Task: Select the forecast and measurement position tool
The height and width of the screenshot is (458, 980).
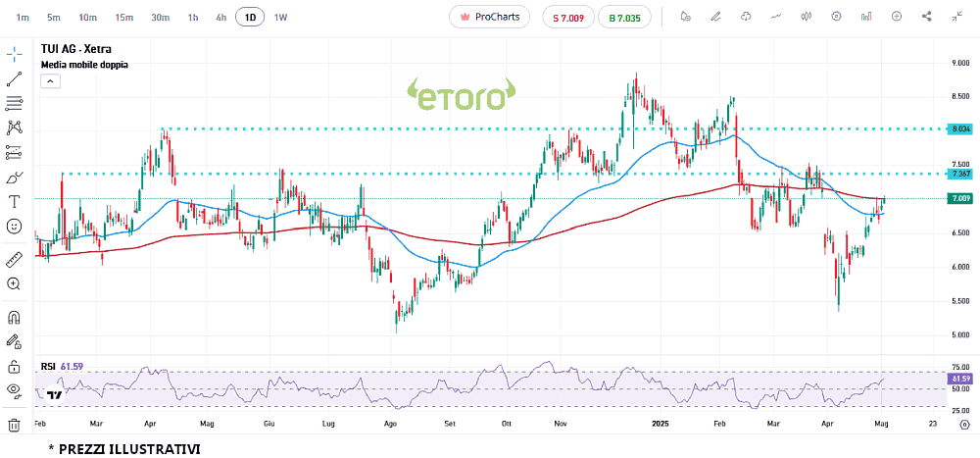Action: point(14,152)
